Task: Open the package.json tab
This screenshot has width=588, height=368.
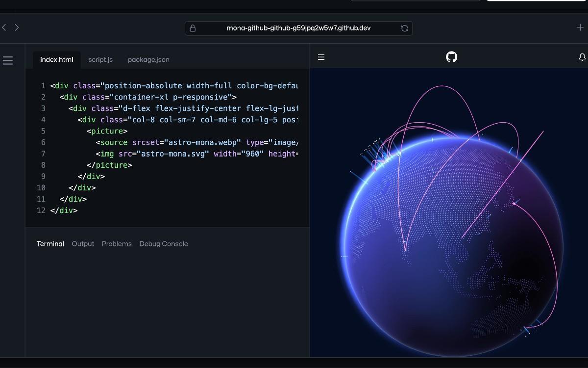Action: 148,59
